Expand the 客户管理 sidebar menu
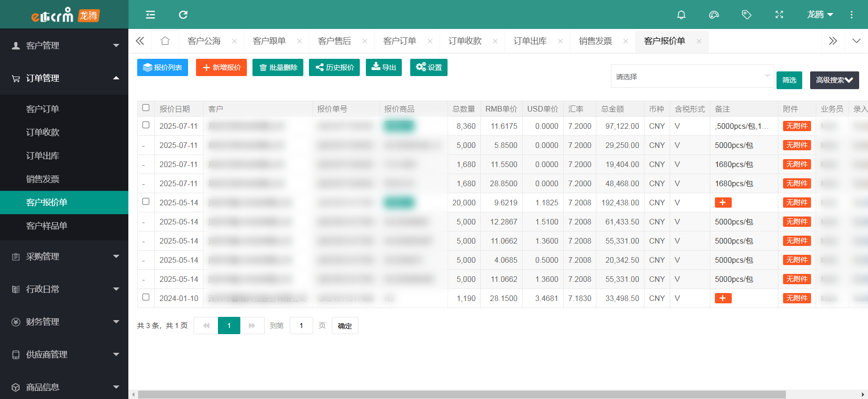This screenshot has height=399, width=868. (64, 46)
